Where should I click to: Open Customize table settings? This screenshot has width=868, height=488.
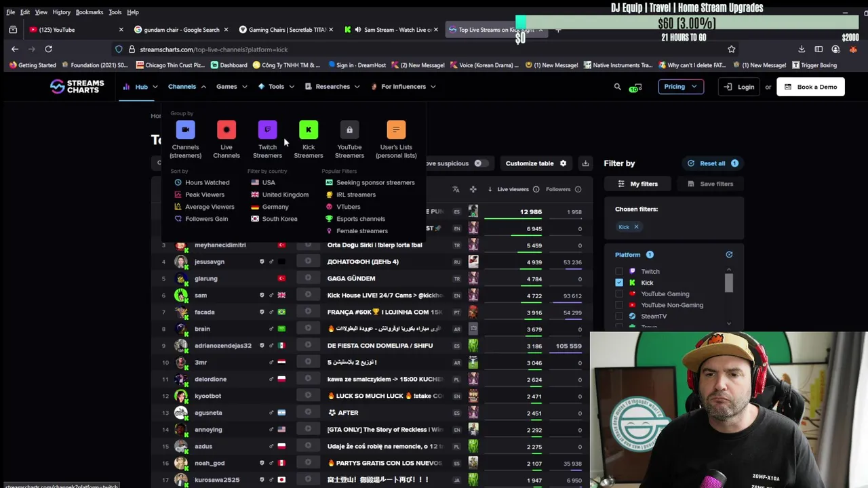coord(536,163)
